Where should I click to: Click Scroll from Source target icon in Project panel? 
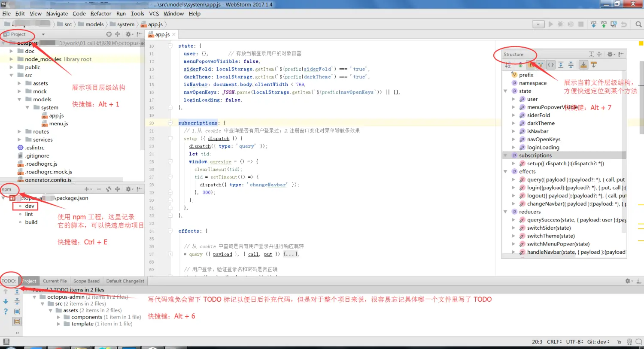pos(109,34)
